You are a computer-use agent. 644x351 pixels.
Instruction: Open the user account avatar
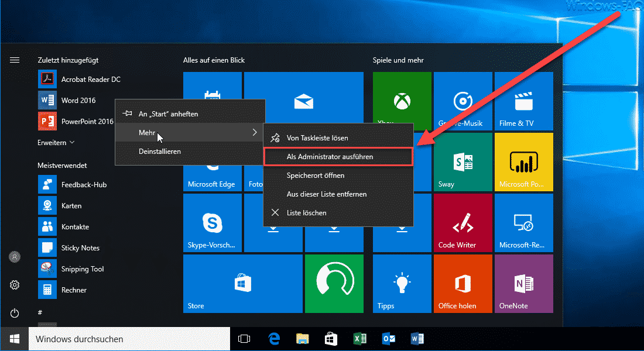(x=15, y=257)
